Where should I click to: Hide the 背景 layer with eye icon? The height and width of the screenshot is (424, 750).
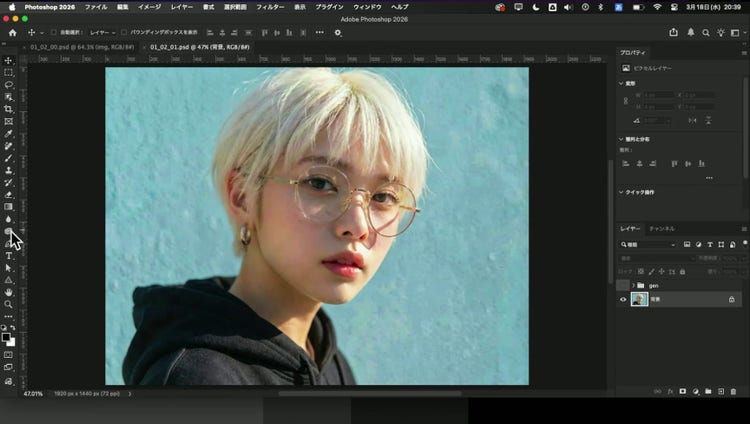coord(623,299)
